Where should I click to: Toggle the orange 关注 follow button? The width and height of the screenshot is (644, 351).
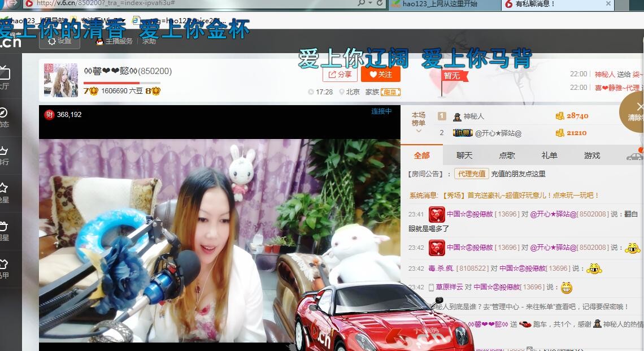click(x=380, y=74)
